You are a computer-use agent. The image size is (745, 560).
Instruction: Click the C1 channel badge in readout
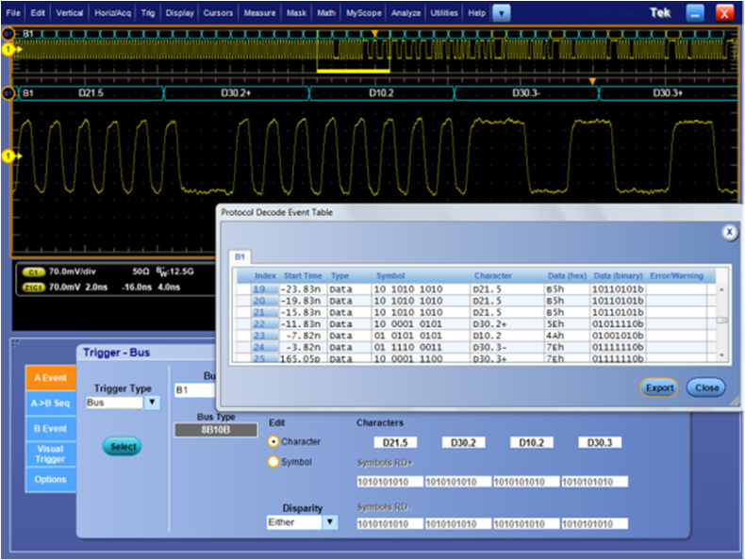tap(33, 272)
